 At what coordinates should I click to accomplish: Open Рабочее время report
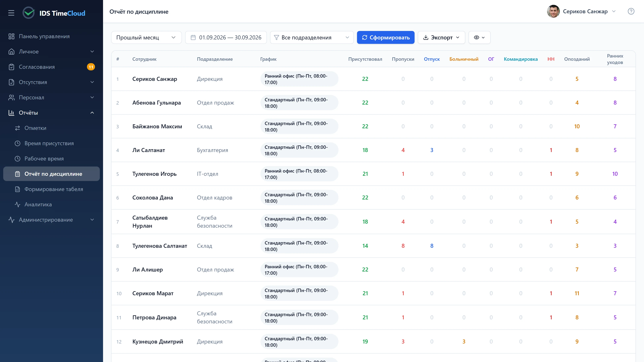coord(52,158)
